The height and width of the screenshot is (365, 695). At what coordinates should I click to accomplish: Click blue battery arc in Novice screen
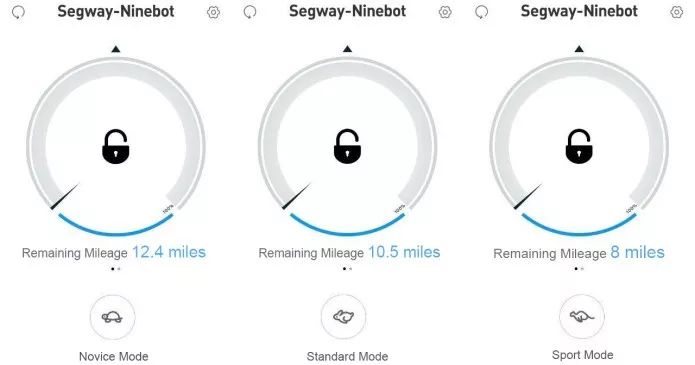(116, 226)
